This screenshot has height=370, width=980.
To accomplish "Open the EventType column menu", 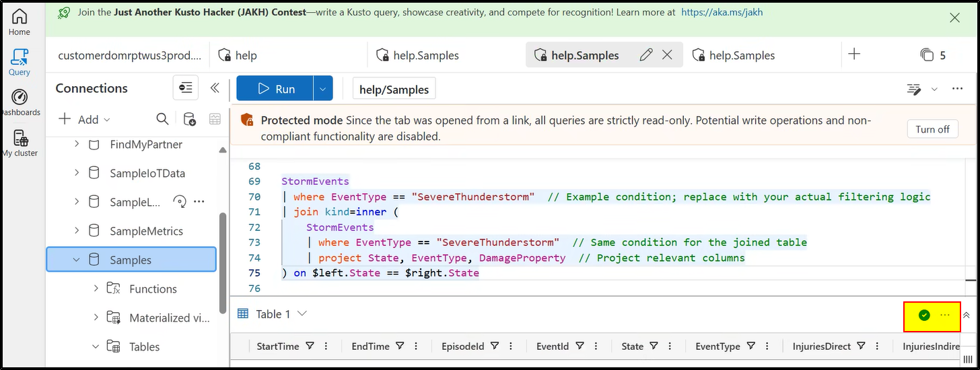I will (x=766, y=346).
